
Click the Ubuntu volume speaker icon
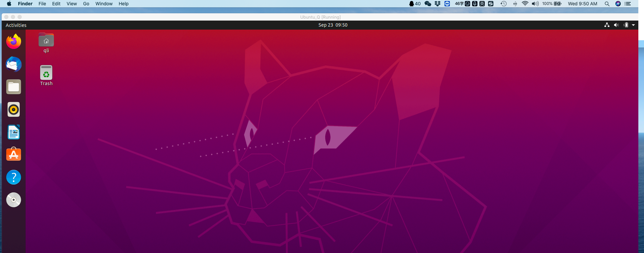[616, 25]
